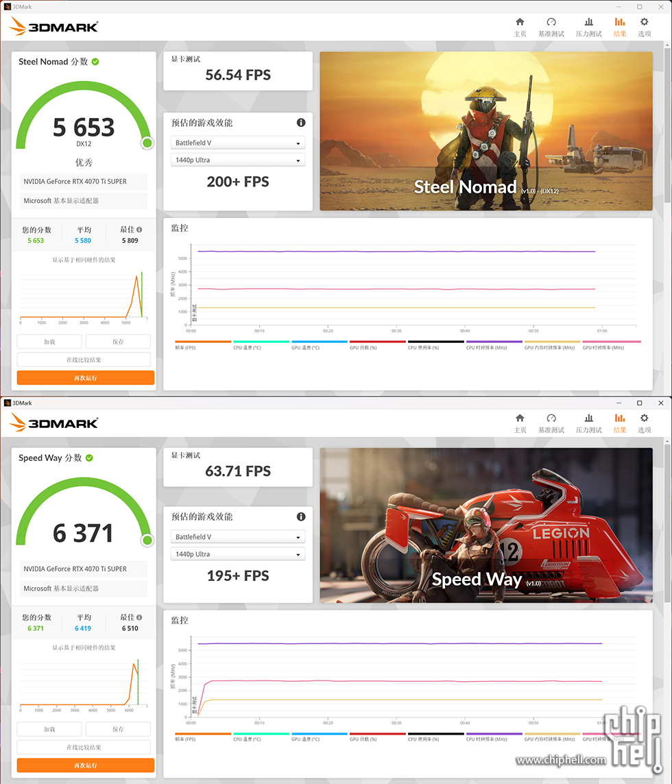Image resolution: width=672 pixels, height=784 pixels.
Task: Open options gear icon in top 3DMark window
Action: tap(644, 22)
